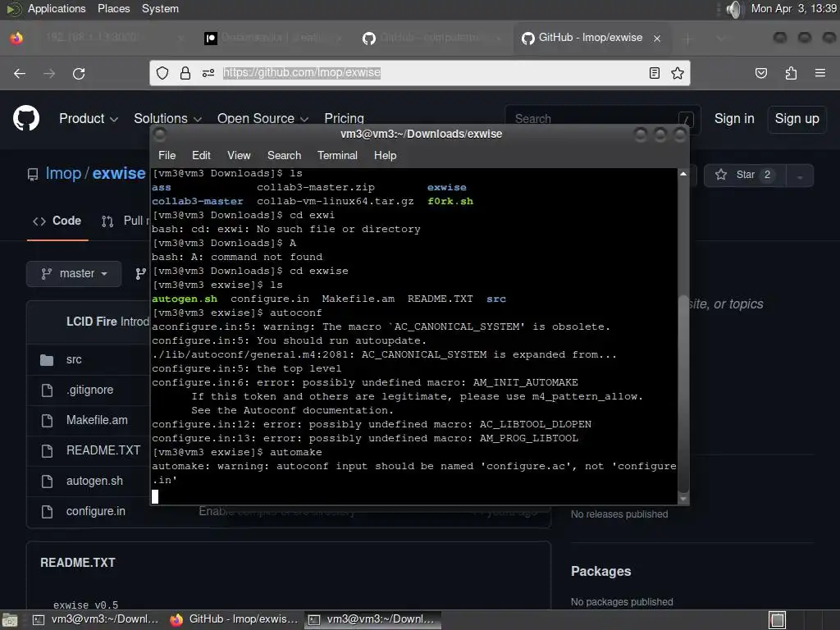
Task: Click the terminal vertical scrollbar thumb
Action: coord(683,394)
